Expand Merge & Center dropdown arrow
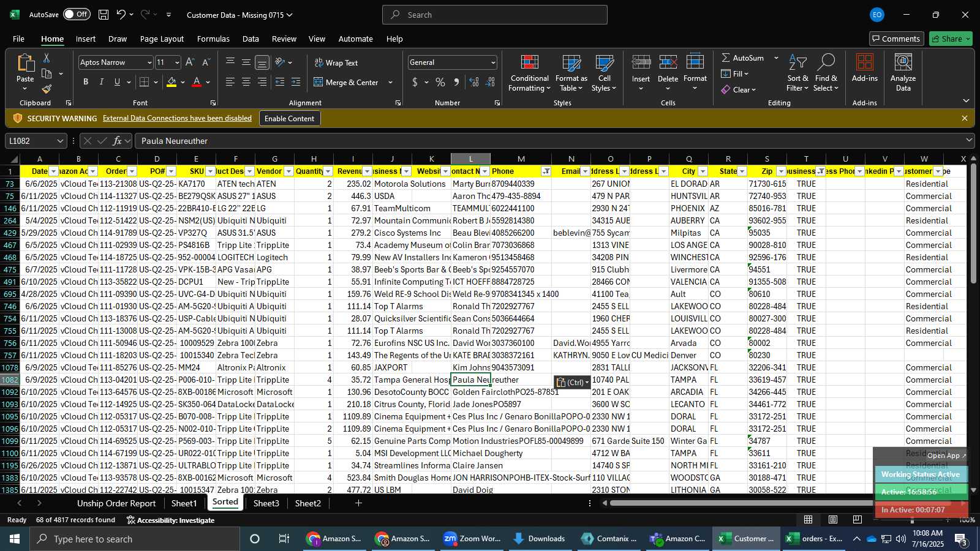 pos(390,82)
